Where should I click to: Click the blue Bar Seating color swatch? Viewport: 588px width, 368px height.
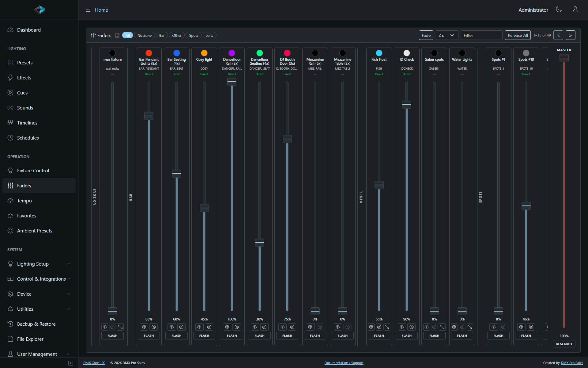pos(177,53)
